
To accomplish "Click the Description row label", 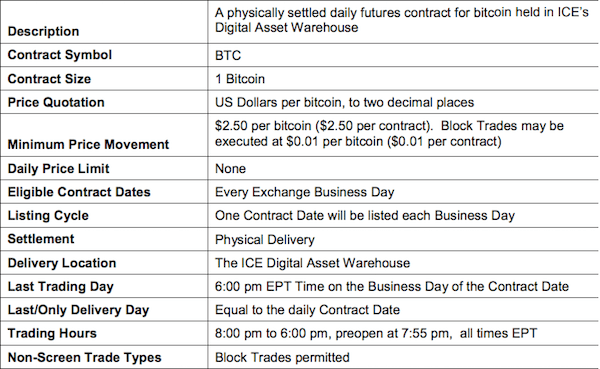I will coord(43,31).
